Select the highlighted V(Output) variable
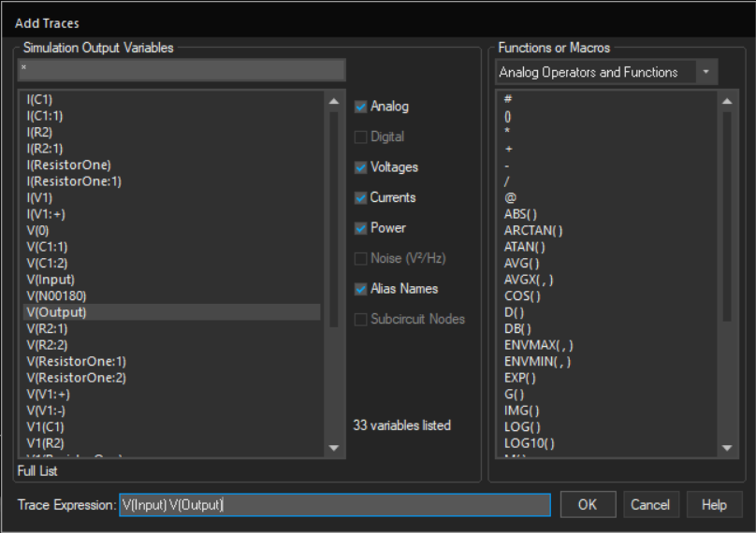 click(x=171, y=312)
